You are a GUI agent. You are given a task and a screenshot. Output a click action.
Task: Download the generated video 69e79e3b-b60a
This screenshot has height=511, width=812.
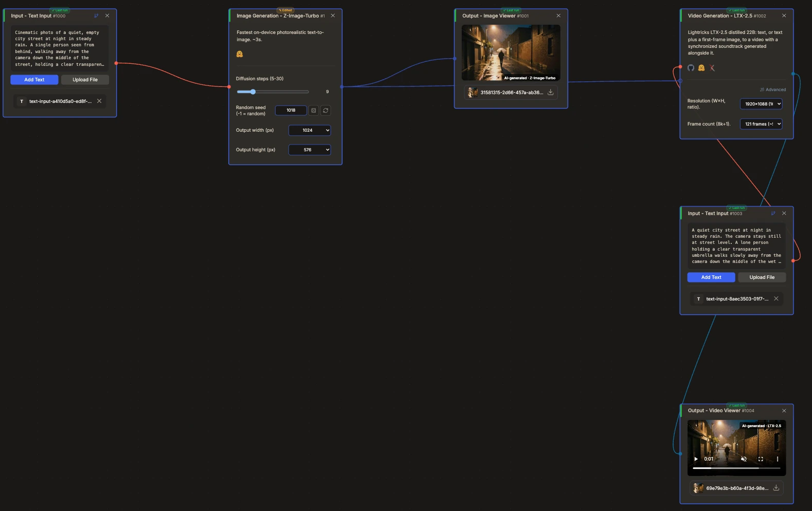coord(776,488)
